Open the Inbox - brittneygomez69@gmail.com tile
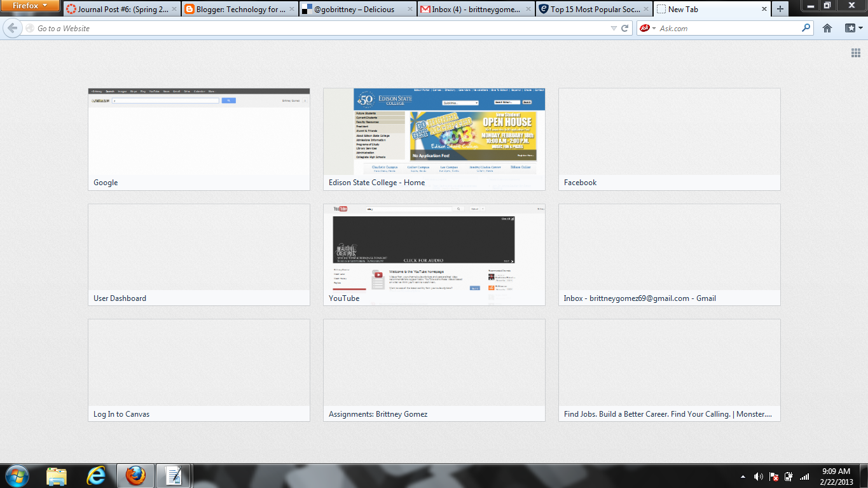 tap(670, 254)
